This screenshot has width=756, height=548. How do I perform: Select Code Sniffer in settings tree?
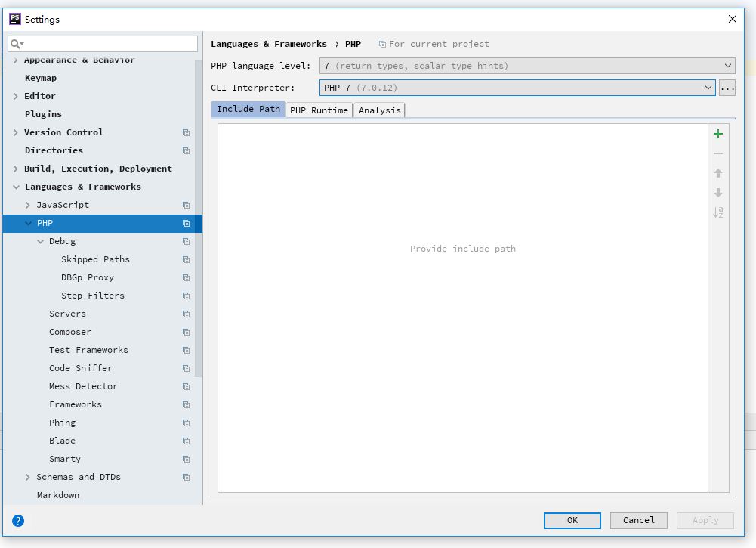80,368
